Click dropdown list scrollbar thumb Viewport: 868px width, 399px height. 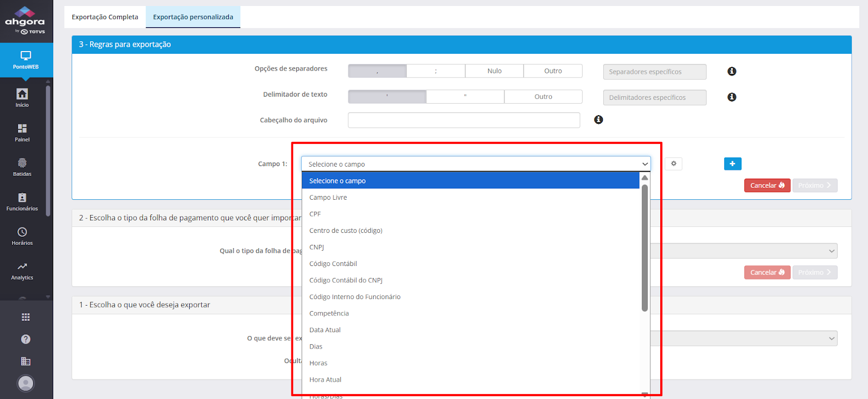pyautogui.click(x=644, y=248)
